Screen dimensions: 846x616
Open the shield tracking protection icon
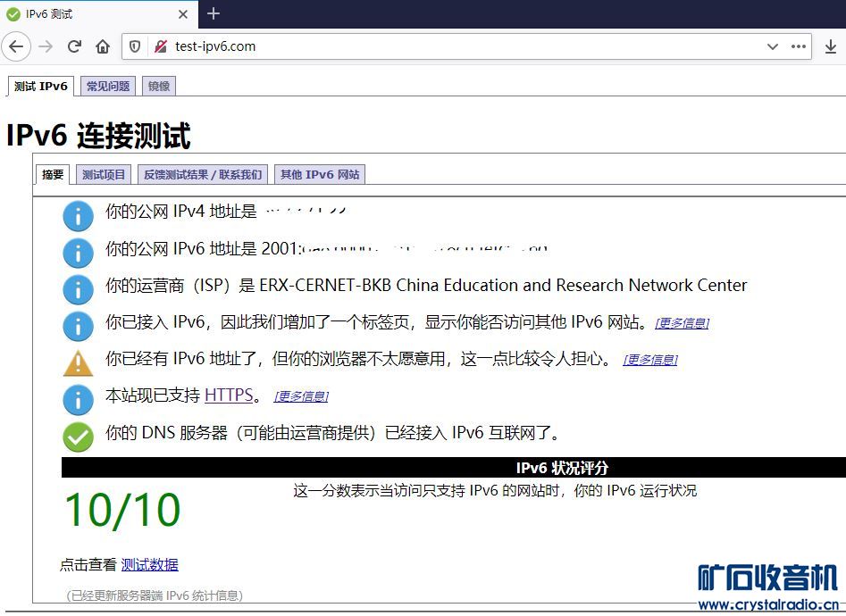[x=136, y=46]
